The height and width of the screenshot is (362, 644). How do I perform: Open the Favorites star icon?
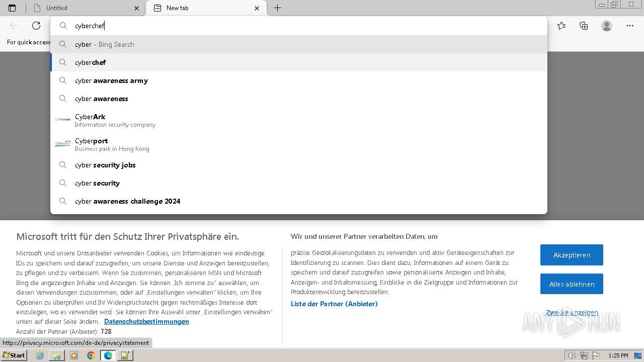pyautogui.click(x=561, y=26)
